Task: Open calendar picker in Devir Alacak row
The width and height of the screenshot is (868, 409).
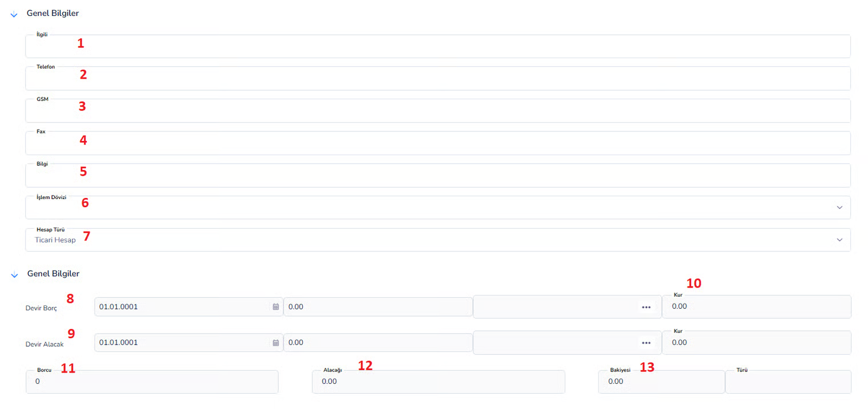Action: 276,343
